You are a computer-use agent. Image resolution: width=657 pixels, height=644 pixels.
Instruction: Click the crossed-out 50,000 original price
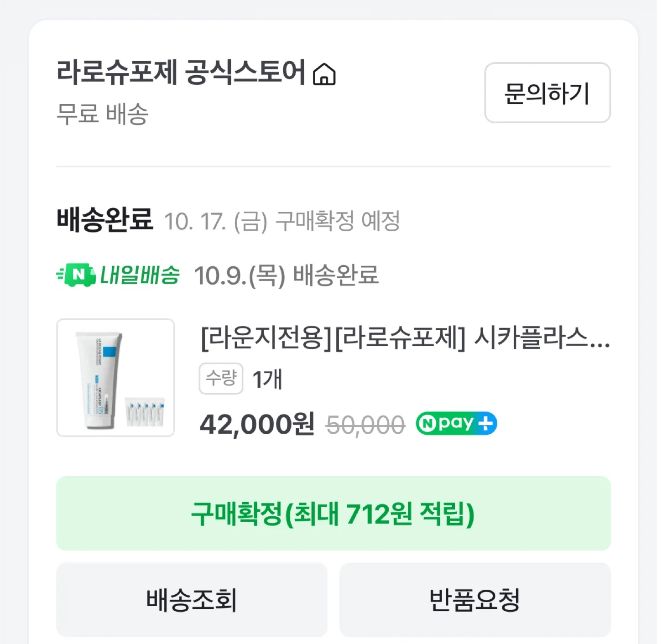coord(365,425)
